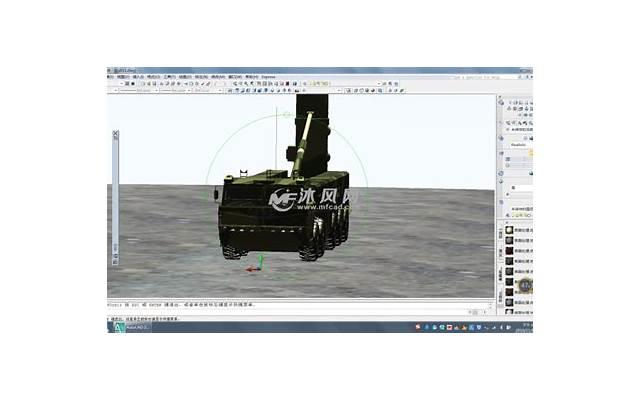The image size is (640, 400).
Task: Click the horizontal scrollbar below the viewport
Action: (300, 298)
